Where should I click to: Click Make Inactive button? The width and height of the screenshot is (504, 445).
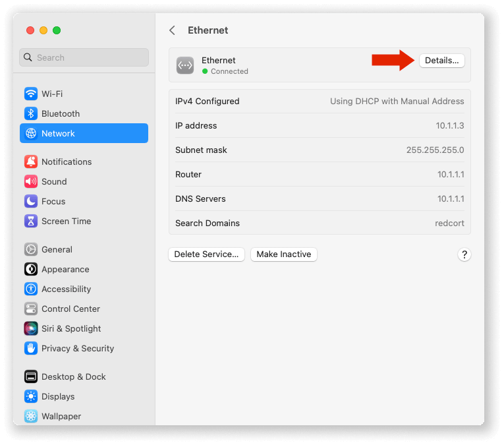[284, 254]
